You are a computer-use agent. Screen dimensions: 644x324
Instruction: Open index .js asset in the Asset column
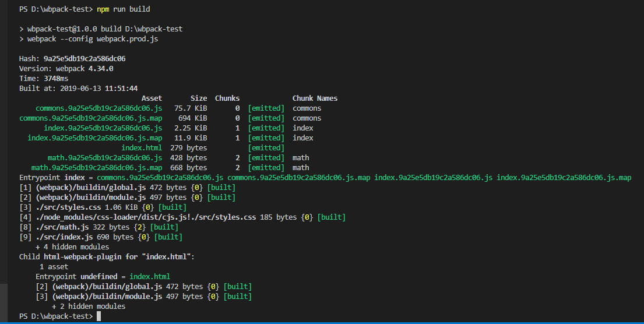pyautogui.click(x=103, y=128)
